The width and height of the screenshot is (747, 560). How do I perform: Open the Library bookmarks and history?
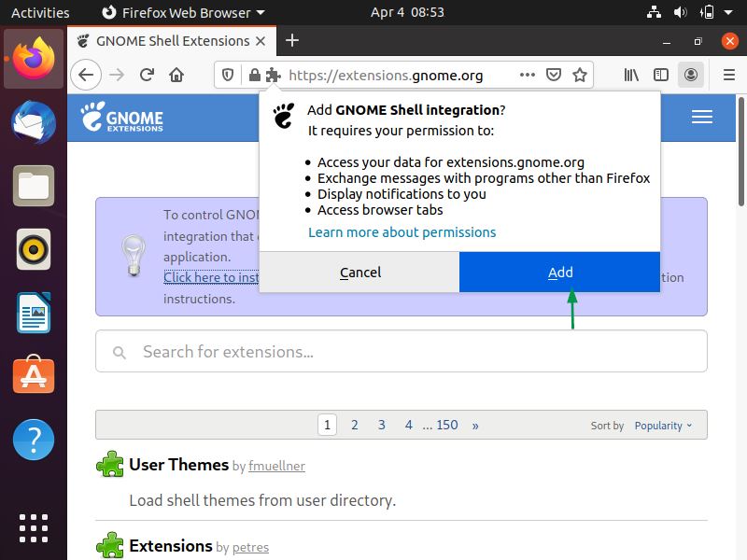[x=631, y=75]
